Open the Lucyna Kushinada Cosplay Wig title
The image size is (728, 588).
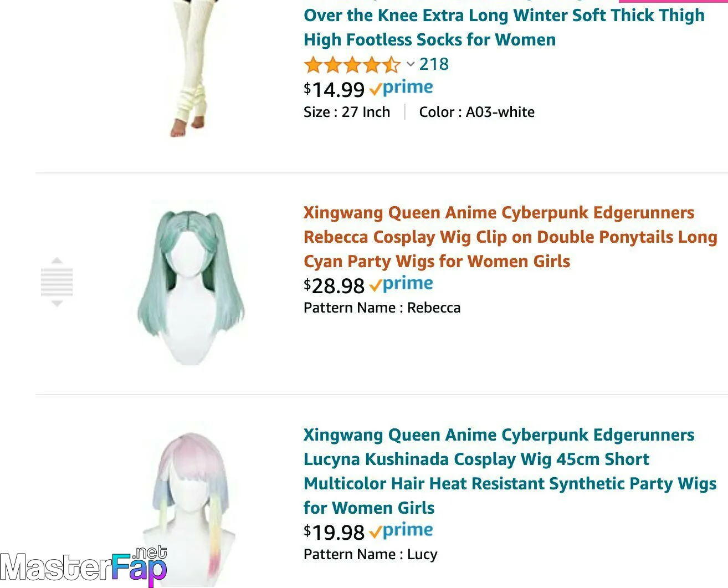(510, 471)
